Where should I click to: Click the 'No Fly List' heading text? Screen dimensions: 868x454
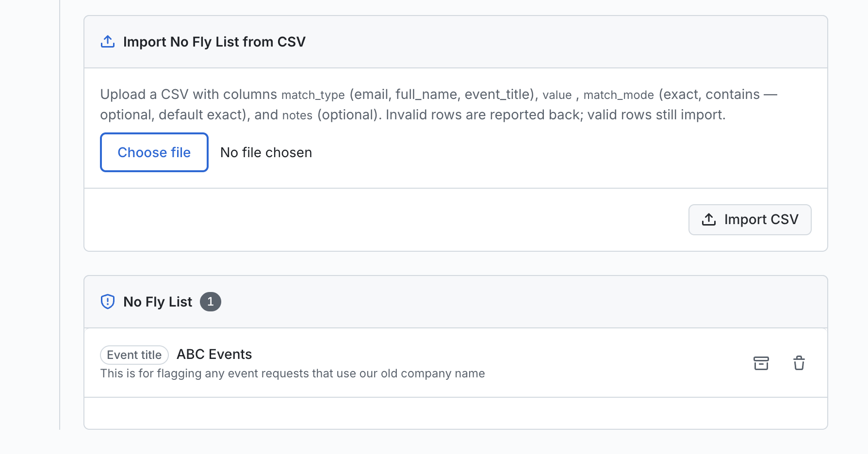(x=158, y=302)
